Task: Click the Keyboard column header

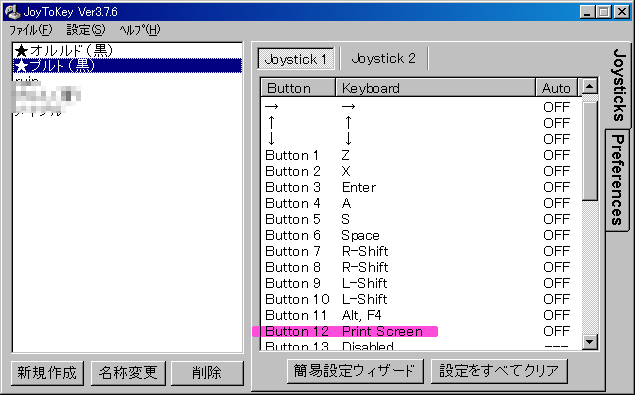Action: coord(435,88)
